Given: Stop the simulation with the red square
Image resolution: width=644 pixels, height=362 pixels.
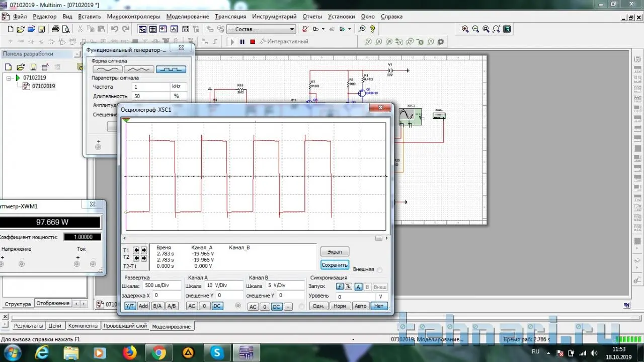Looking at the screenshot, I should tap(253, 42).
